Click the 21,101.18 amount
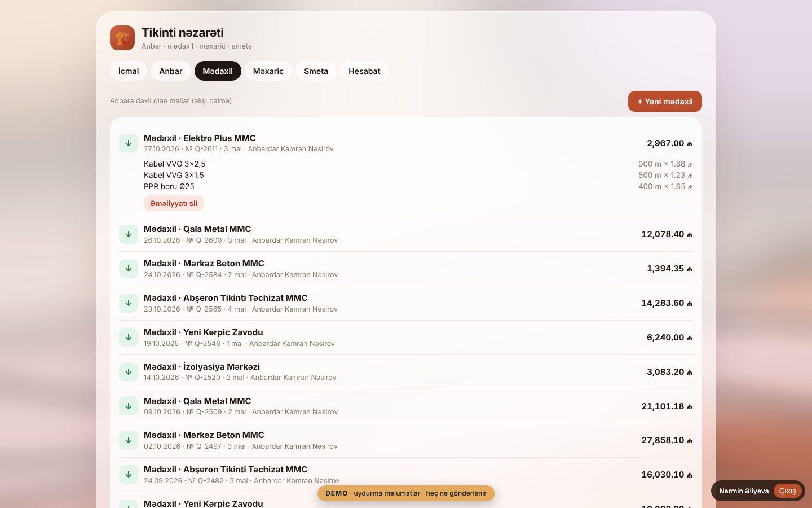This screenshot has width=812, height=508. tap(667, 406)
